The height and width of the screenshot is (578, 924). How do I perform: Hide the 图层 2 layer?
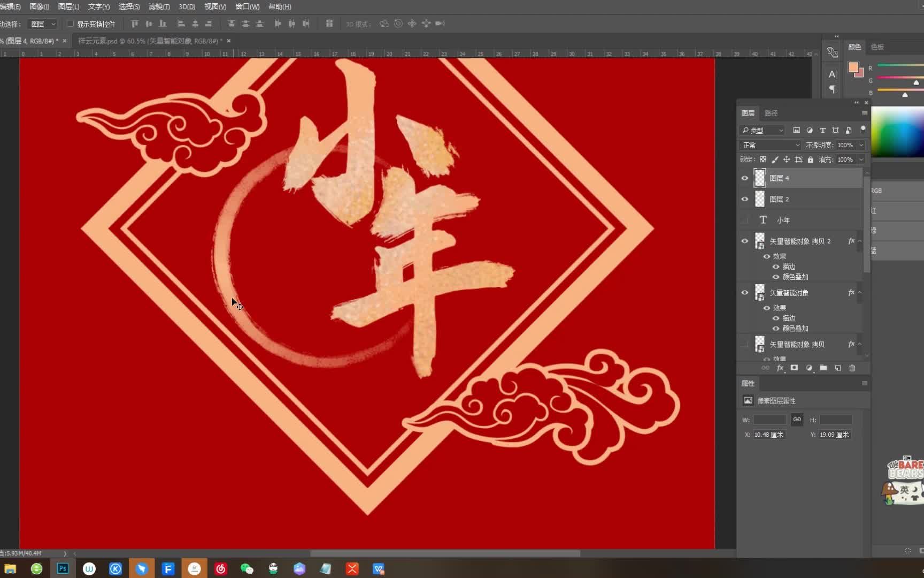coord(745,199)
